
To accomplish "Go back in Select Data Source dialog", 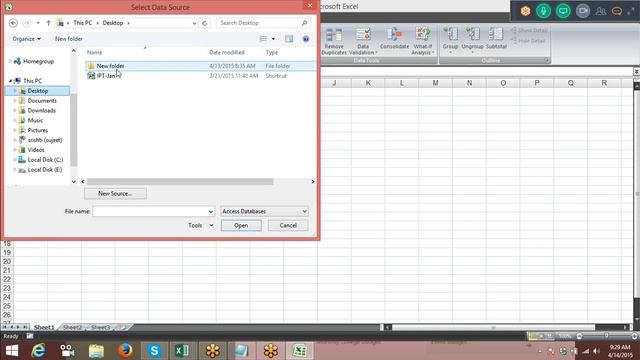I will 13,23.
